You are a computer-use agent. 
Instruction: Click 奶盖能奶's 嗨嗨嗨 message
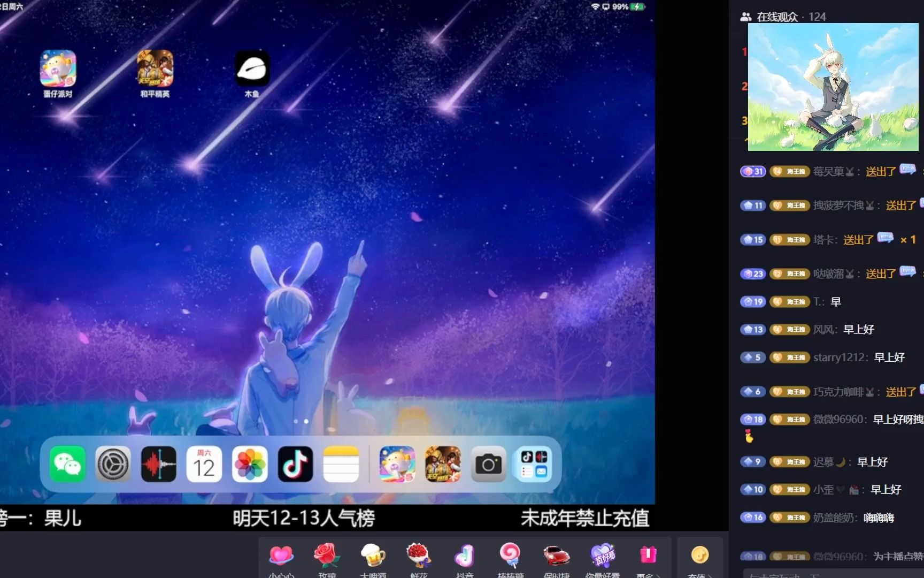pyautogui.click(x=879, y=518)
